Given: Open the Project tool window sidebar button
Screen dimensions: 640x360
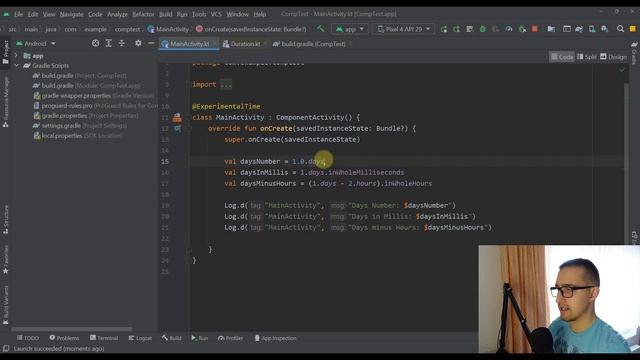Looking at the screenshot, I should tap(5, 52).
